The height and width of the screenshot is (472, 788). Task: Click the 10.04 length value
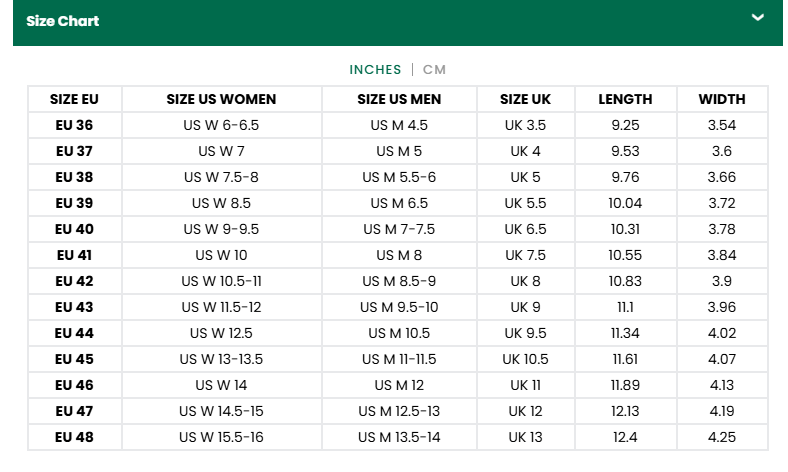tap(625, 203)
